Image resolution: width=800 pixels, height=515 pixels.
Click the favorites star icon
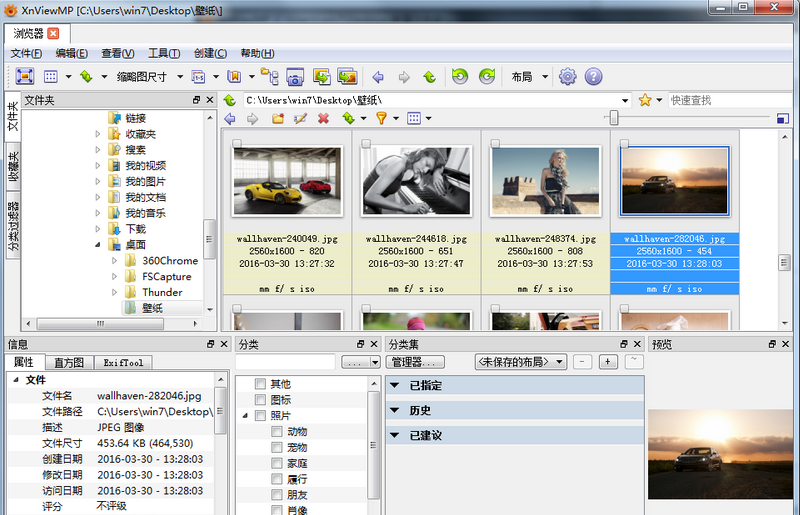646,100
